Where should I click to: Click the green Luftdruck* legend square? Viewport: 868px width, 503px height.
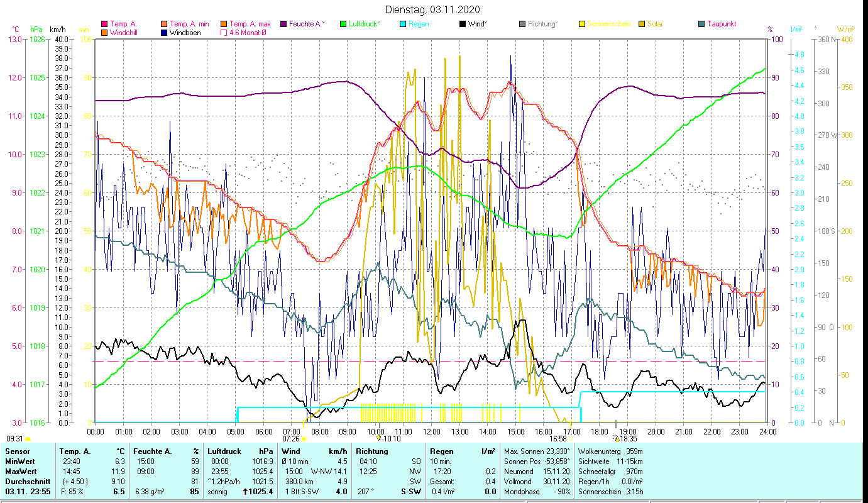pyautogui.click(x=343, y=25)
